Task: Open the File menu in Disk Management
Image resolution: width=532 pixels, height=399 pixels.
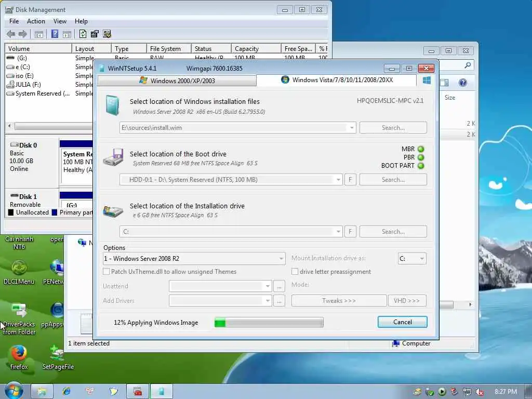Action: (14, 21)
